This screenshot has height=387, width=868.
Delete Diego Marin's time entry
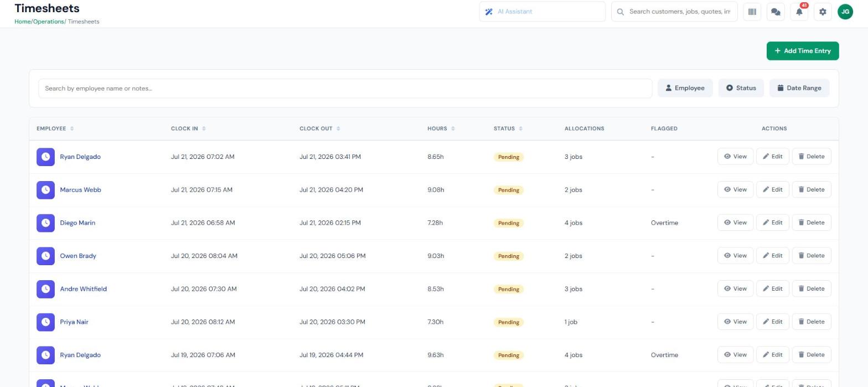coord(812,223)
